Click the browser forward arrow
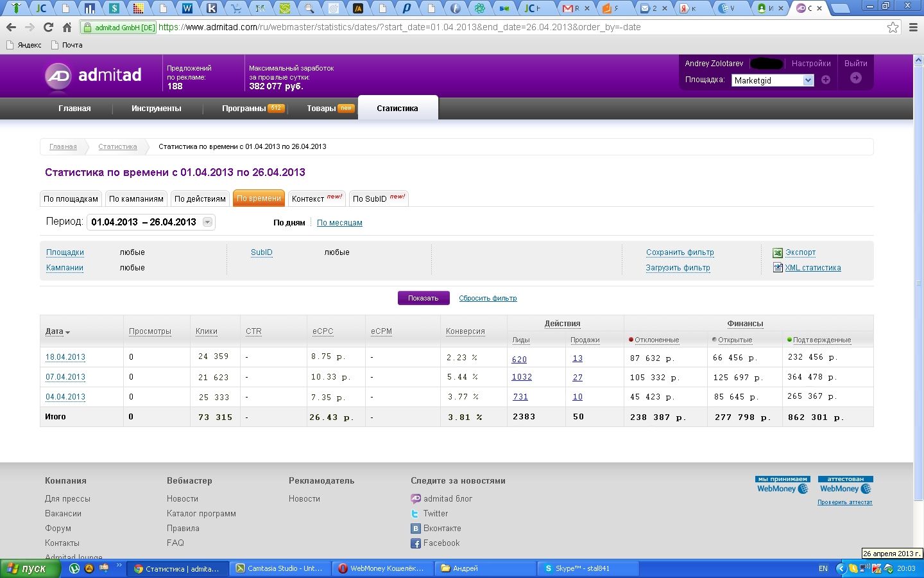 click(30, 27)
